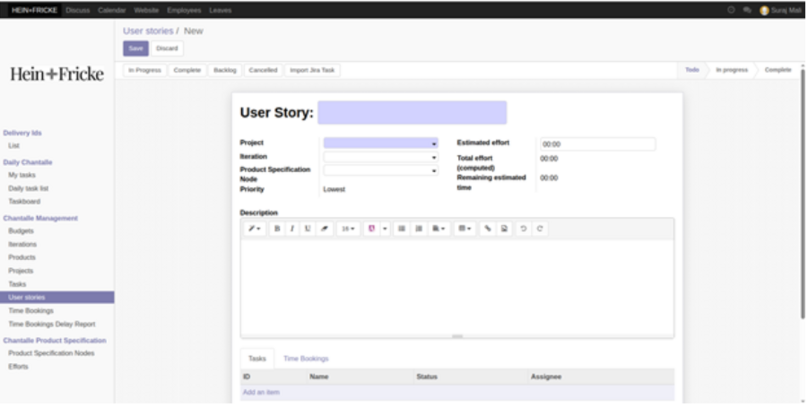
Task: Switch to the Time Bookings tab
Action: 305,358
